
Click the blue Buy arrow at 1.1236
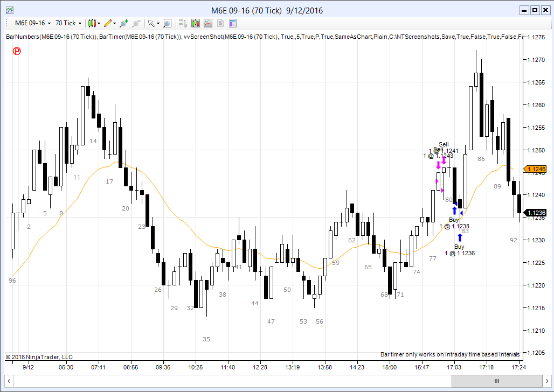(460, 237)
